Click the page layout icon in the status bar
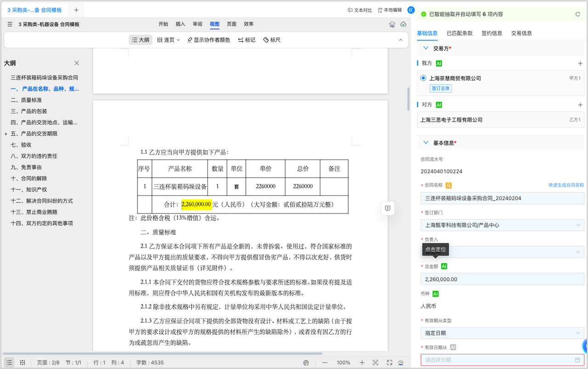 point(23,363)
